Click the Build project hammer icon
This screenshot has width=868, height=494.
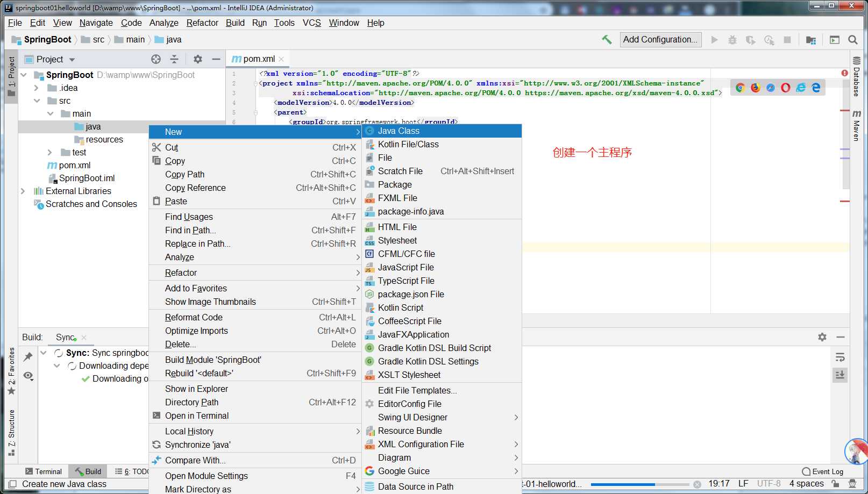(607, 39)
